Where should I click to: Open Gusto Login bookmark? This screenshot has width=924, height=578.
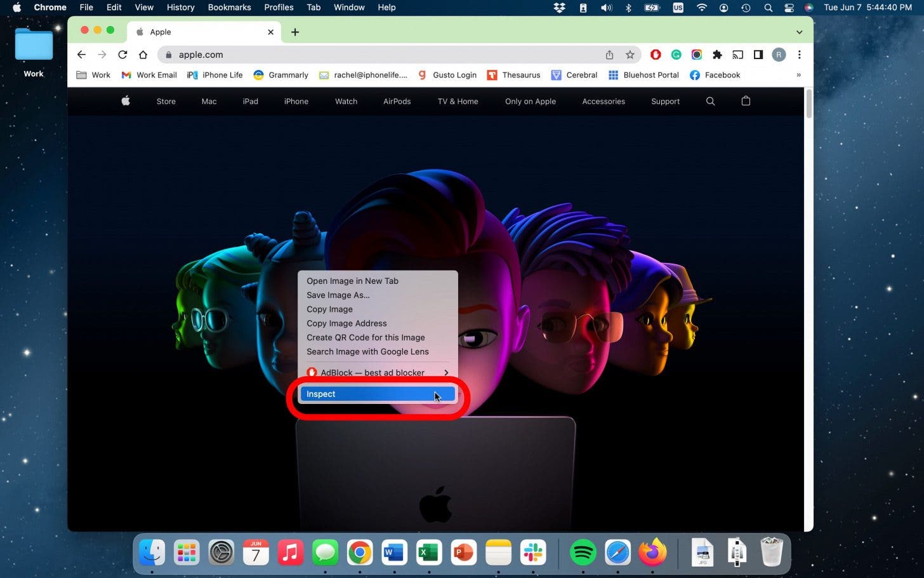click(x=447, y=75)
